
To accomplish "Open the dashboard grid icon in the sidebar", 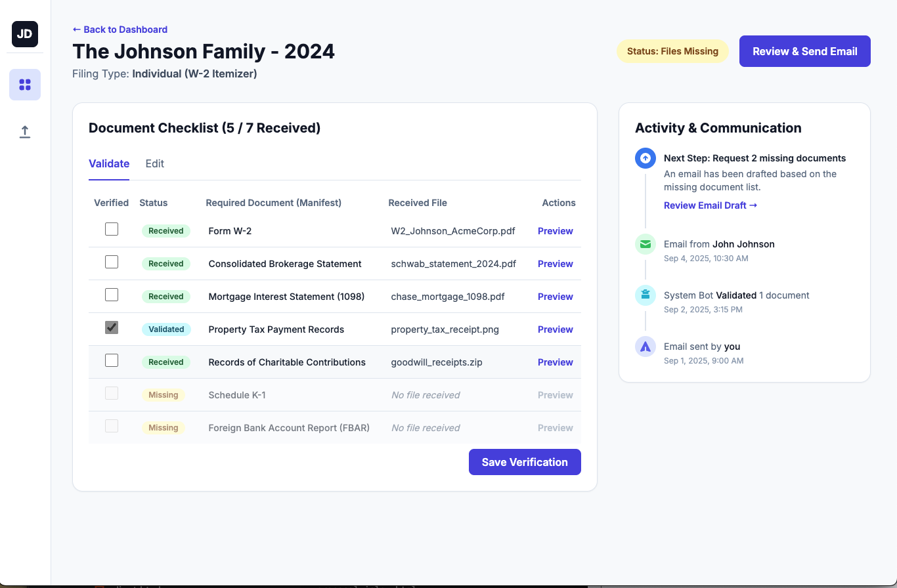I will pyautogui.click(x=24, y=85).
